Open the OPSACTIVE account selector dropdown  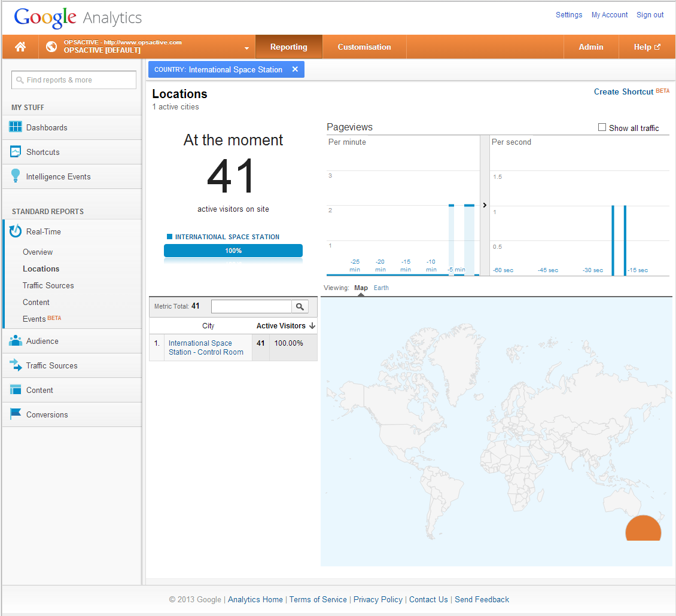(246, 48)
